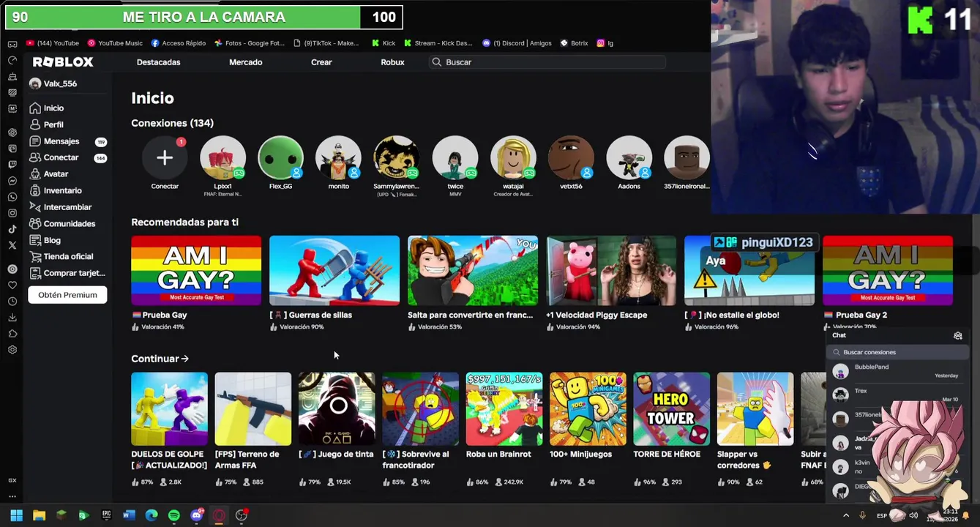Open Juego de tinta game thumbnail
This screenshot has width=980, height=527.
point(337,408)
